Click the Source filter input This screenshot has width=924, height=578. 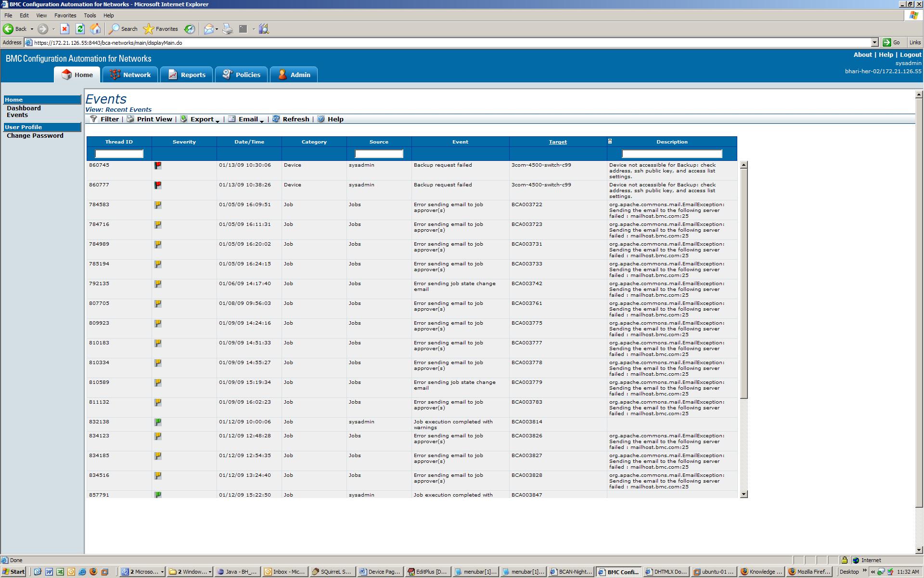coord(379,154)
